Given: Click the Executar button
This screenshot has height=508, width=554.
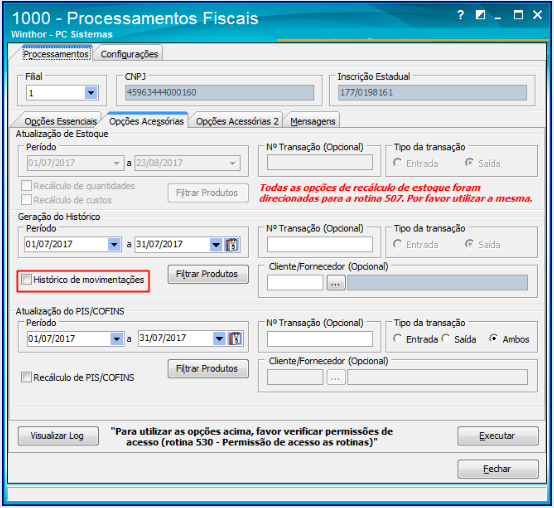Looking at the screenshot, I should pyautogui.click(x=498, y=436).
